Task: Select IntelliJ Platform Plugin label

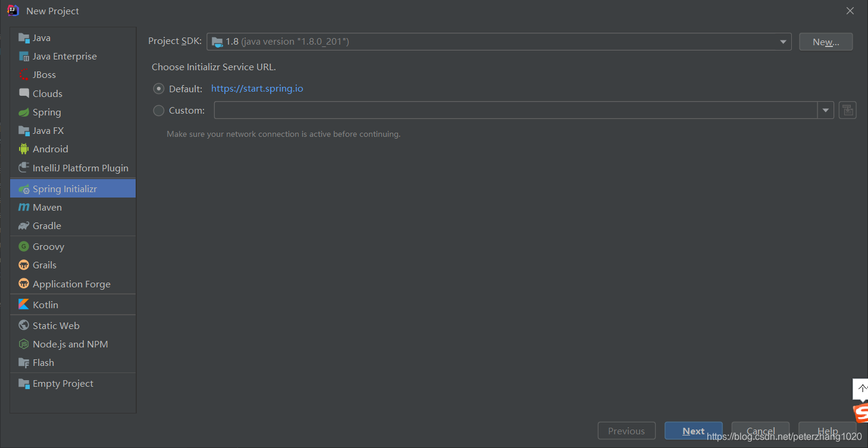Action: [80, 168]
